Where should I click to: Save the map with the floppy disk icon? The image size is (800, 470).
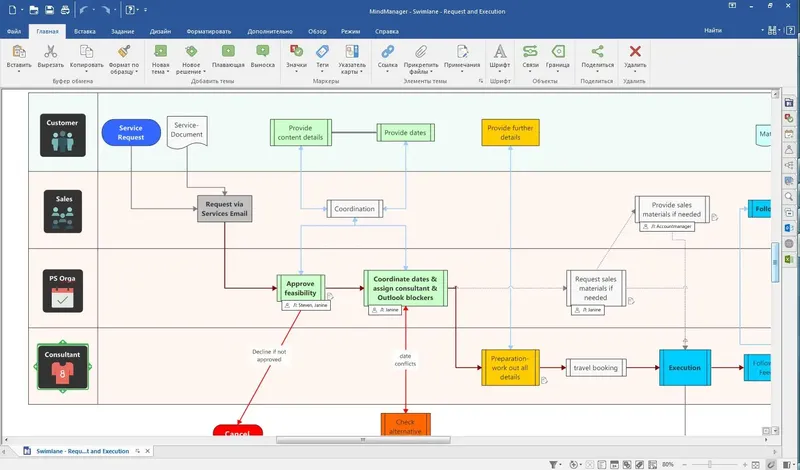pos(49,10)
